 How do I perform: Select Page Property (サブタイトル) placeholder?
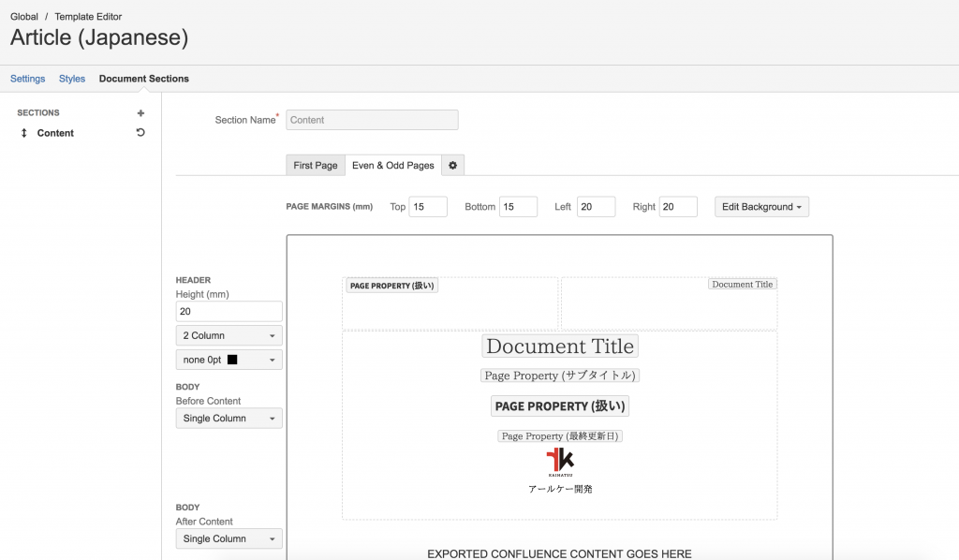point(560,376)
